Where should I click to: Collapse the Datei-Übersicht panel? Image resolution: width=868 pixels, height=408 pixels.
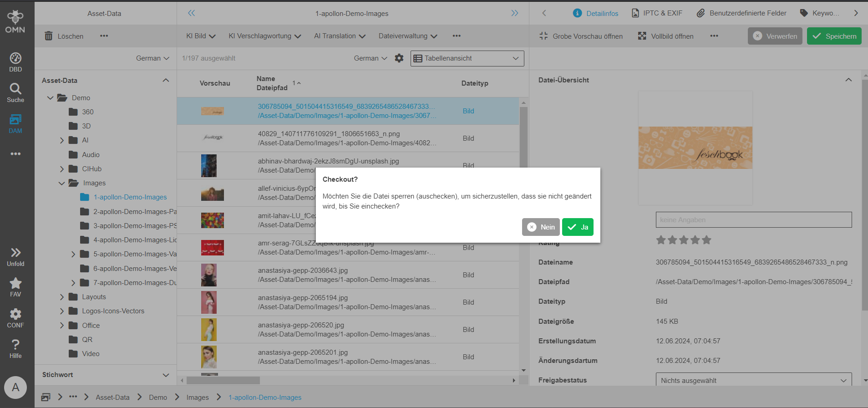point(848,80)
